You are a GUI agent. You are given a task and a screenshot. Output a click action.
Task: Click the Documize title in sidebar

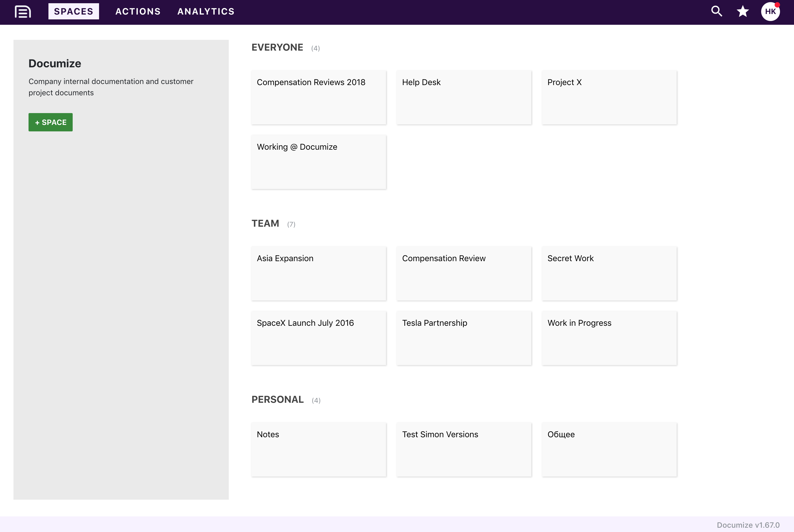coord(55,64)
